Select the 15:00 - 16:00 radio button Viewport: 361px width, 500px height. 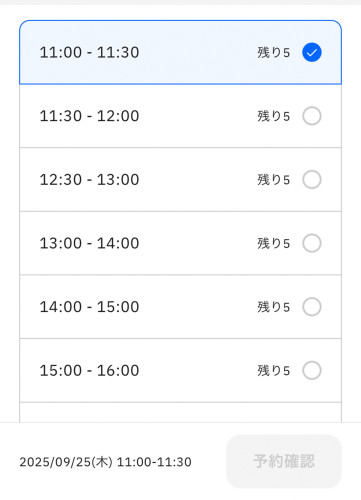point(312,370)
